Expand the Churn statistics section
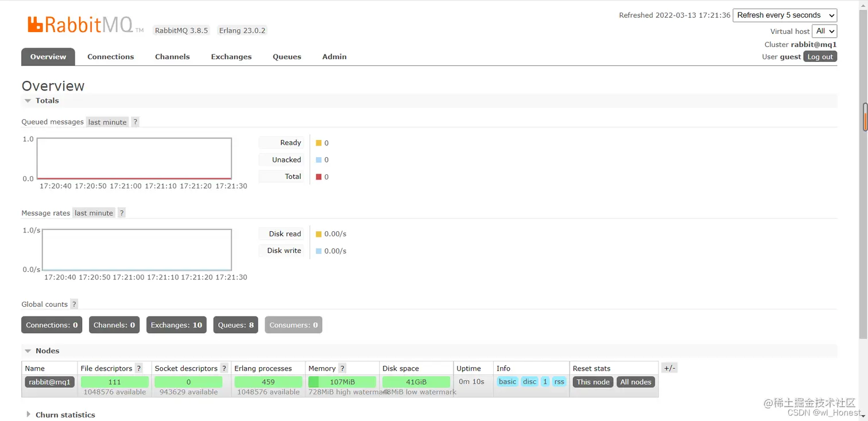The width and height of the screenshot is (868, 421). point(60,415)
